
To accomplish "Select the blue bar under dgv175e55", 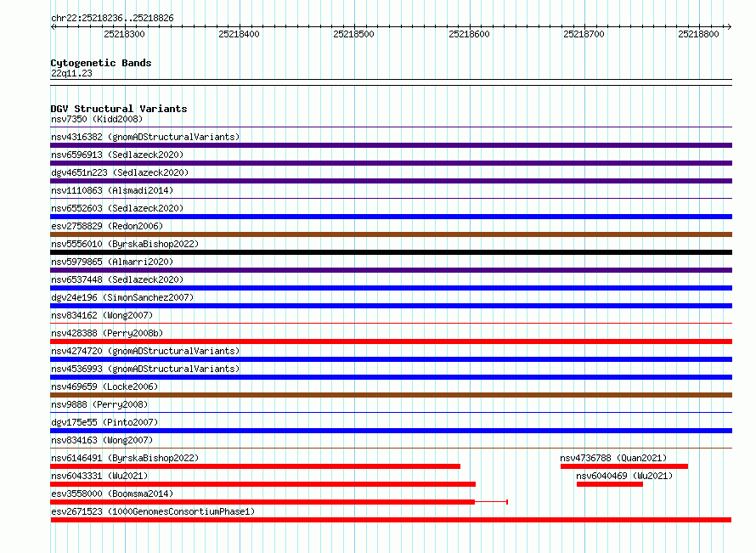I will [391, 431].
